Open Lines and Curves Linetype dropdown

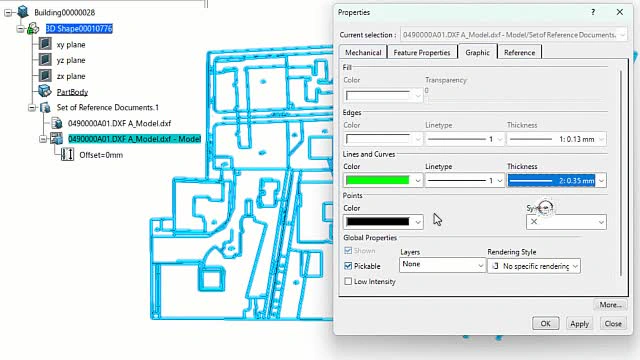coord(500,180)
